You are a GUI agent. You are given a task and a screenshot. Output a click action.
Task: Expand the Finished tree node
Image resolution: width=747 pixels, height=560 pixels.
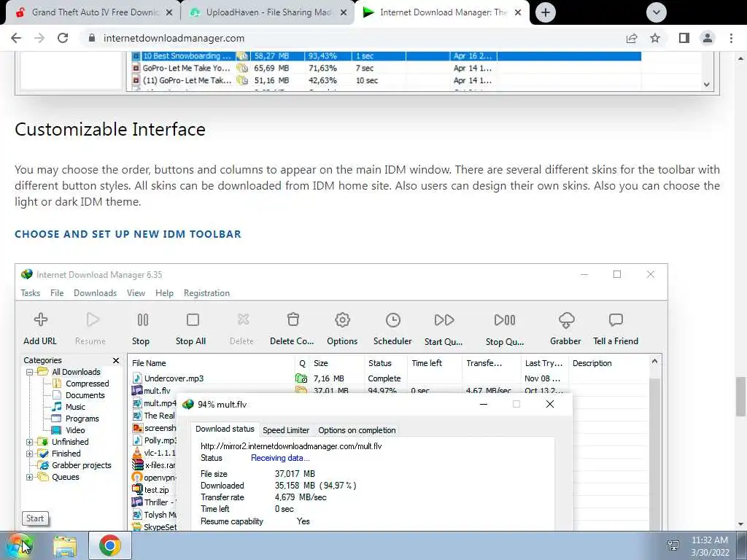coord(29,454)
